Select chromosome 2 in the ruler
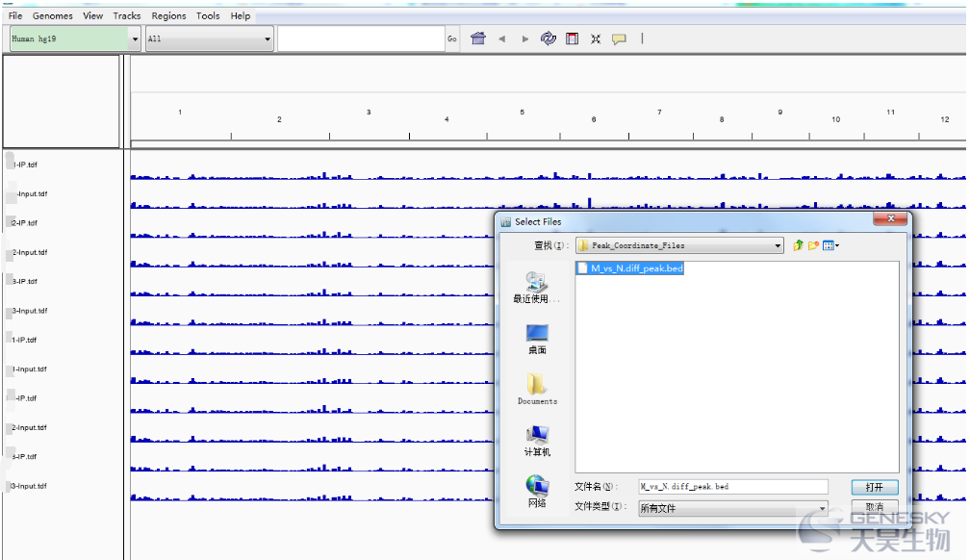 tap(280, 119)
